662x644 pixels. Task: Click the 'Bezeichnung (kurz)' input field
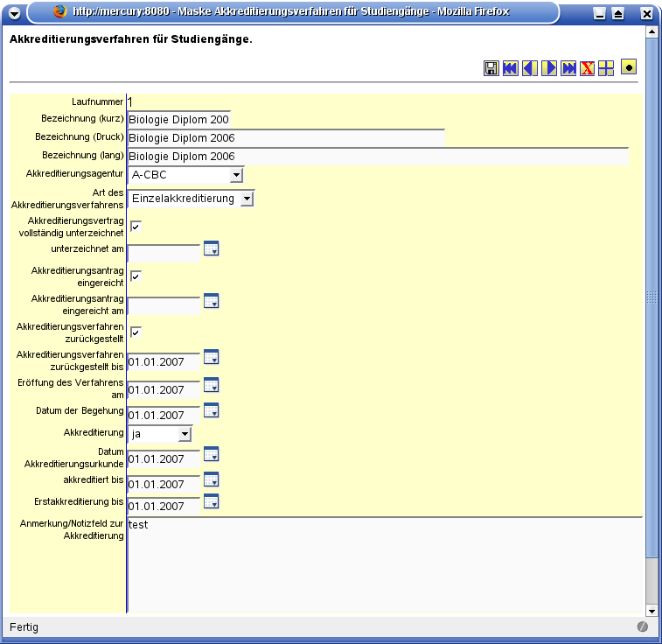[x=179, y=119]
